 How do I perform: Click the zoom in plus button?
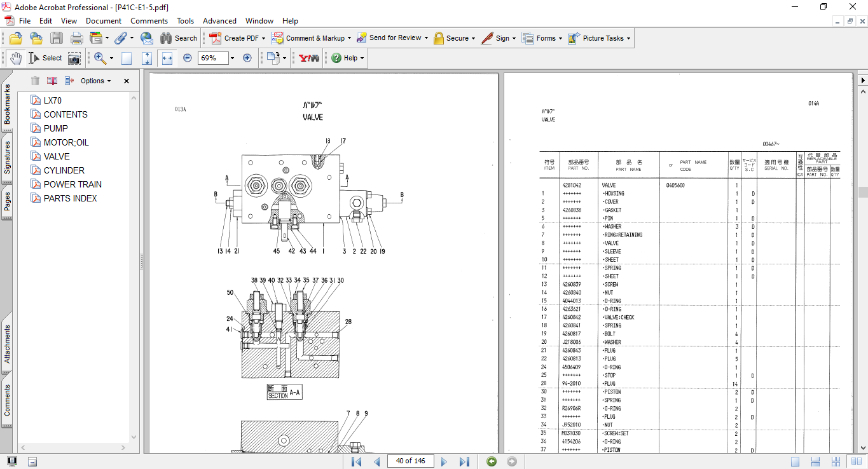point(247,58)
